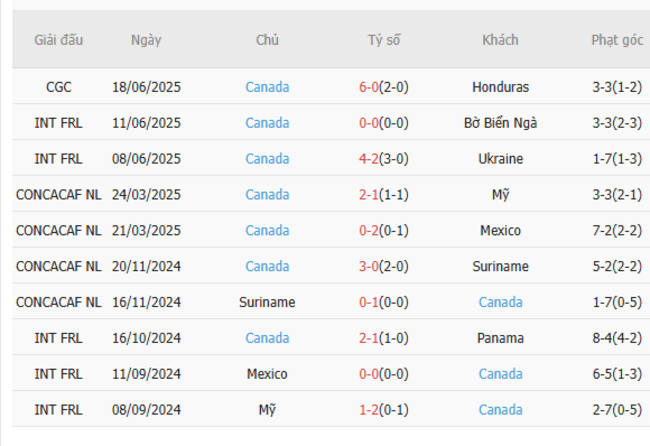The width and height of the screenshot is (650, 446).
Task: Click the Bờ Biển Ngà team name
Action: pyautogui.click(x=500, y=123)
